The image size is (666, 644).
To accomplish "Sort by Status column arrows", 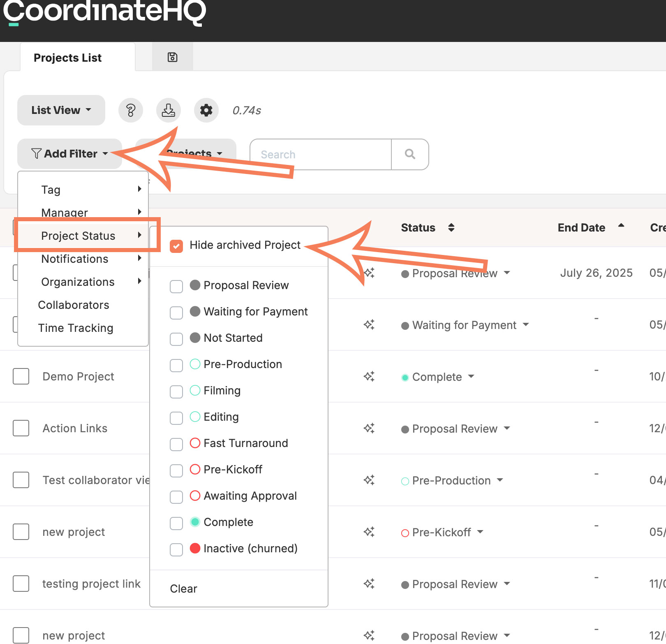I will point(451,227).
